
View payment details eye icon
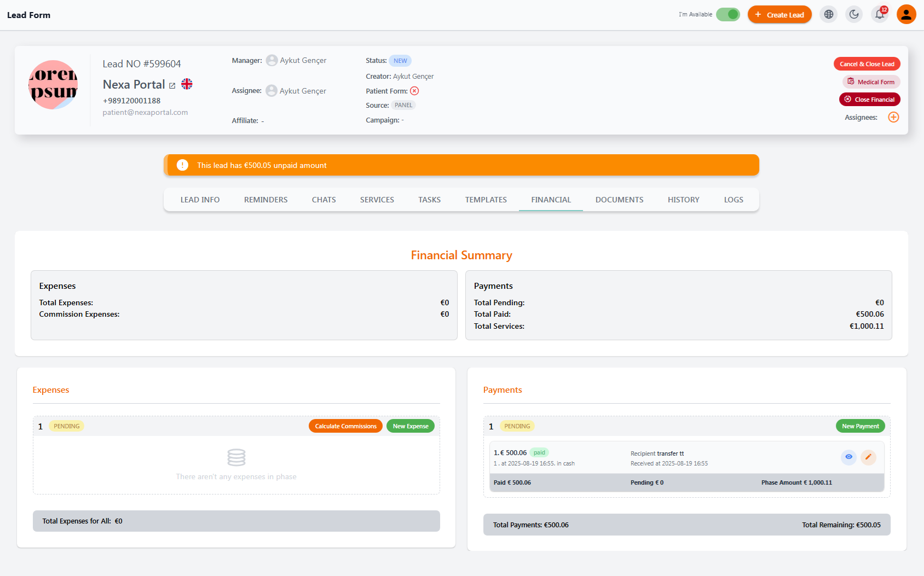848,457
